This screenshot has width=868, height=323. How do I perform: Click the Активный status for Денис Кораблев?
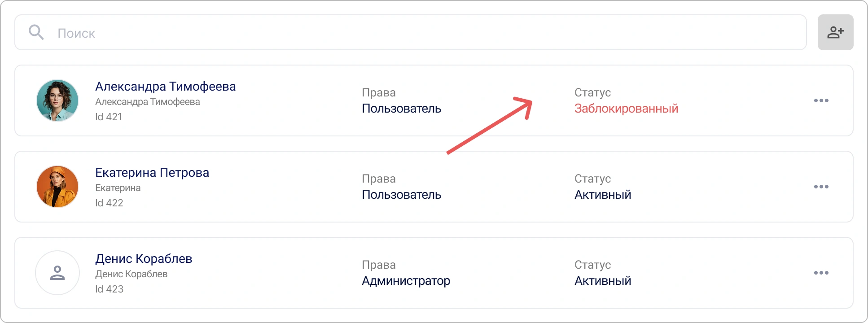(603, 281)
